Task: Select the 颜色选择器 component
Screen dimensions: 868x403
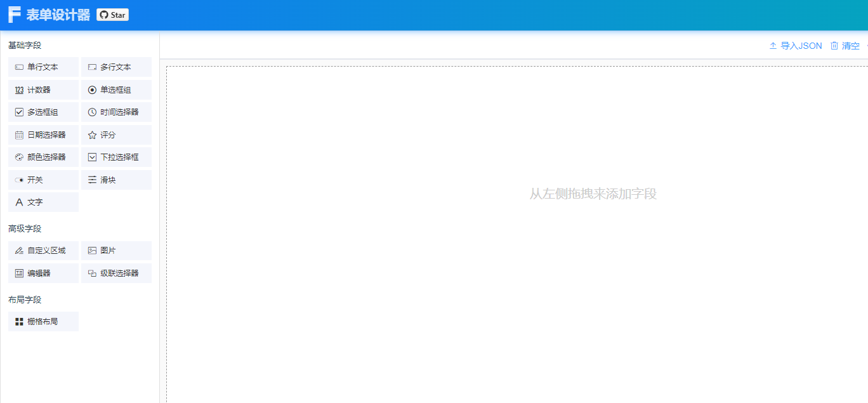Action: [43, 157]
